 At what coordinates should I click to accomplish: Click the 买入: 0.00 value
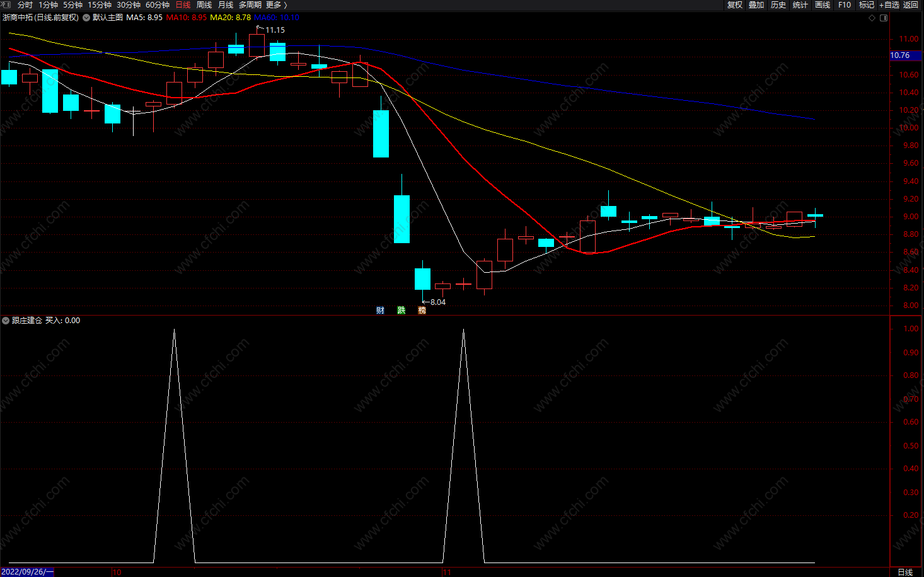[x=63, y=321]
